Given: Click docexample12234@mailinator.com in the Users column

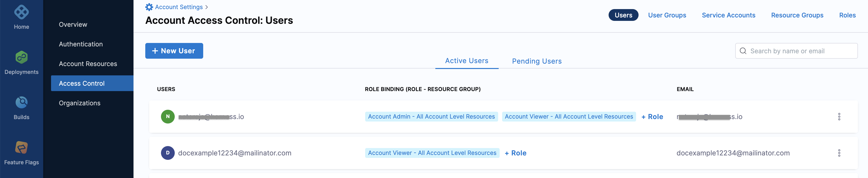Looking at the screenshot, I should pyautogui.click(x=235, y=153).
